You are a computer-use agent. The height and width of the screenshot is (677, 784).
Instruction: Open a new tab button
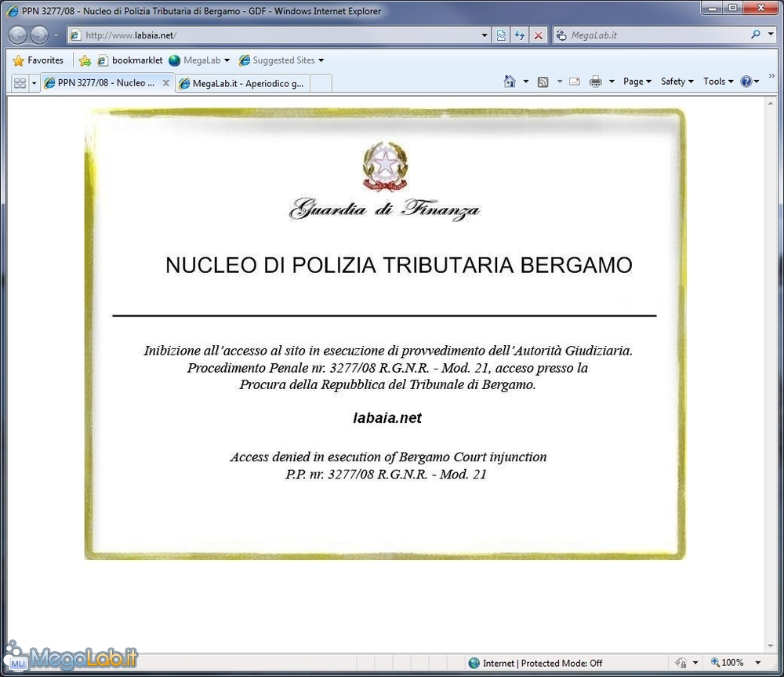tap(321, 84)
